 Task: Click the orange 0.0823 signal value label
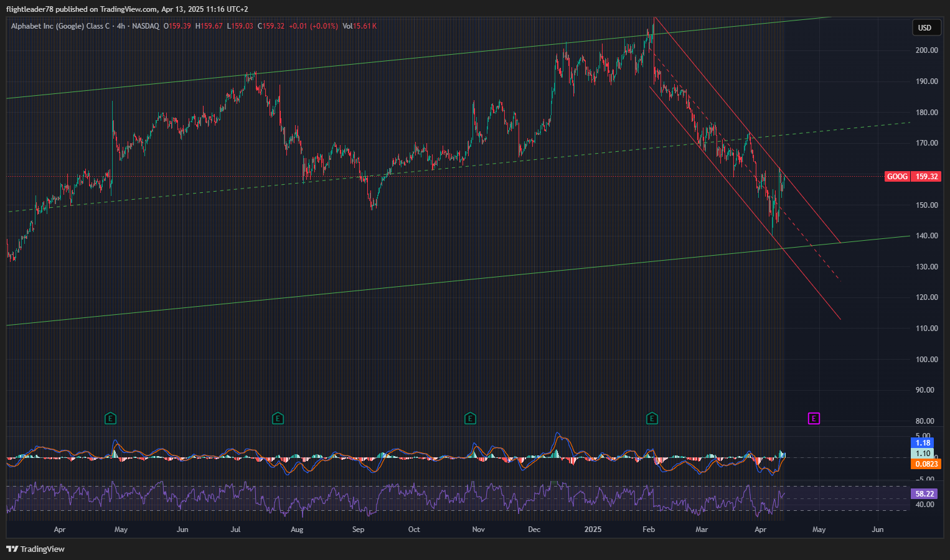tap(925, 464)
